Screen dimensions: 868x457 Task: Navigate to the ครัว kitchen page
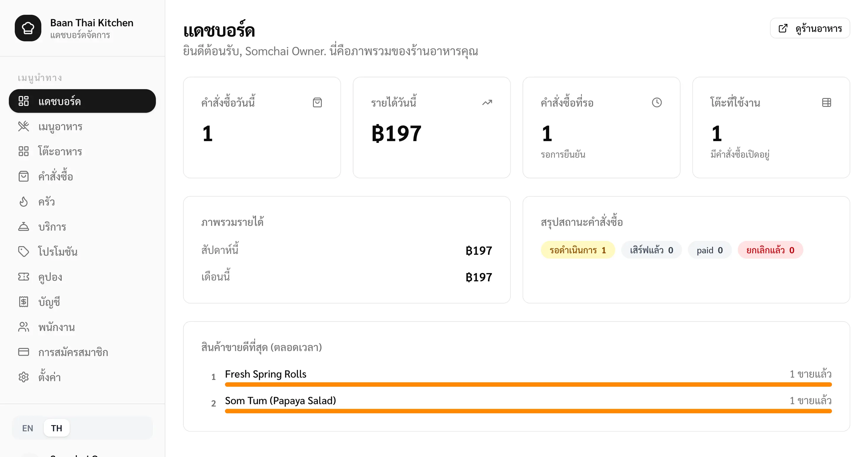(82, 202)
